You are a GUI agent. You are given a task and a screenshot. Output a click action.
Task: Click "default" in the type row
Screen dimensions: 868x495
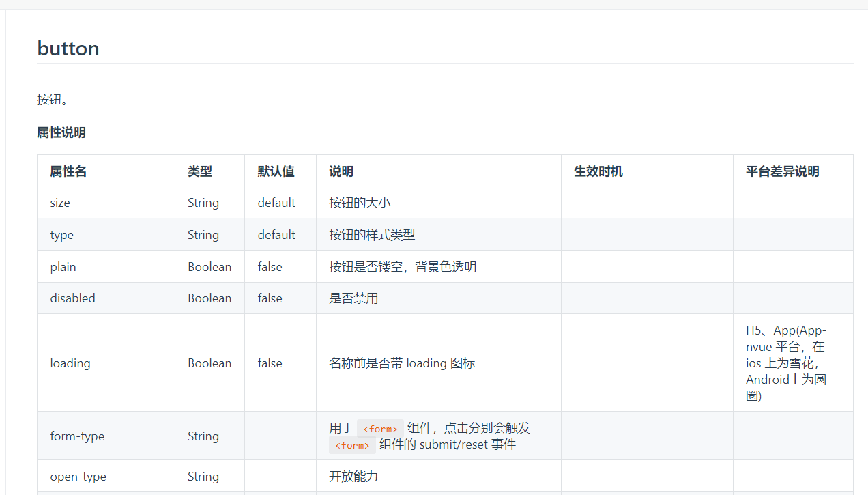point(276,235)
